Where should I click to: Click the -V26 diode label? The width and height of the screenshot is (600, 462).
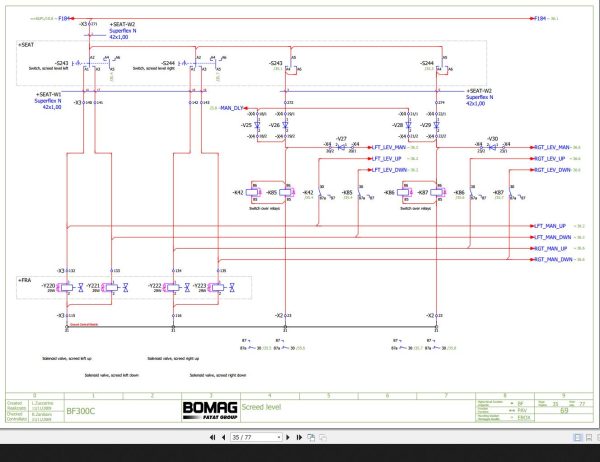click(274, 125)
